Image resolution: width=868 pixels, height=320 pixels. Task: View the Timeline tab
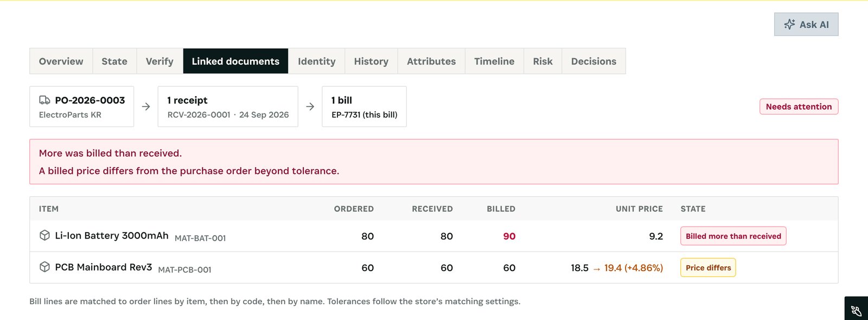[494, 61]
